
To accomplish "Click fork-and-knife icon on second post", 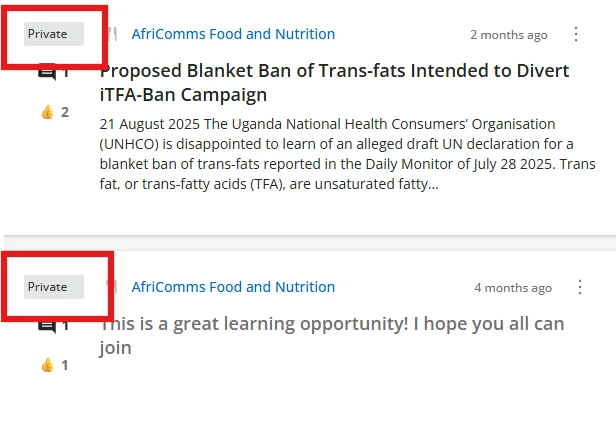I will 112,287.
